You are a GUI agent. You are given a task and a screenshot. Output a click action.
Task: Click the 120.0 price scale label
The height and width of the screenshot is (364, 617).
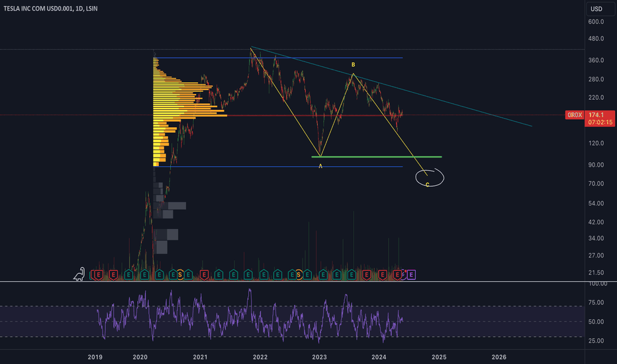point(596,143)
